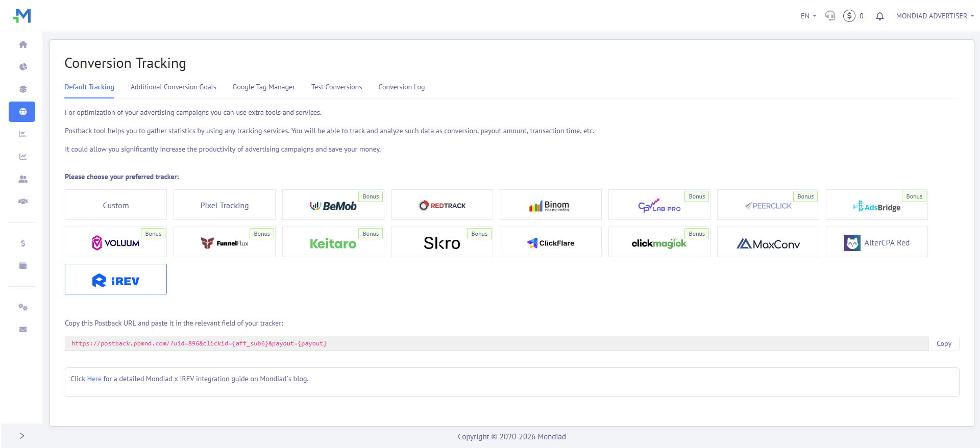This screenshot has height=448, width=980.
Task: Click the stacked layers sidebar icon
Action: [23, 89]
